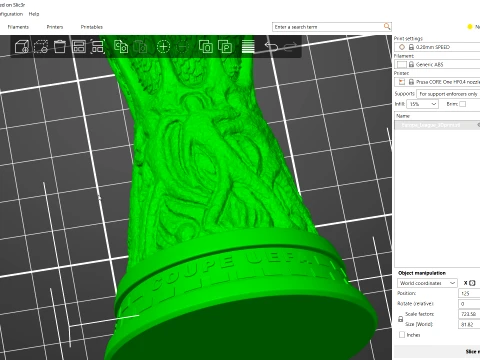Click the Add object cube icon
Screen dimensions: 480x360
tap(22, 47)
